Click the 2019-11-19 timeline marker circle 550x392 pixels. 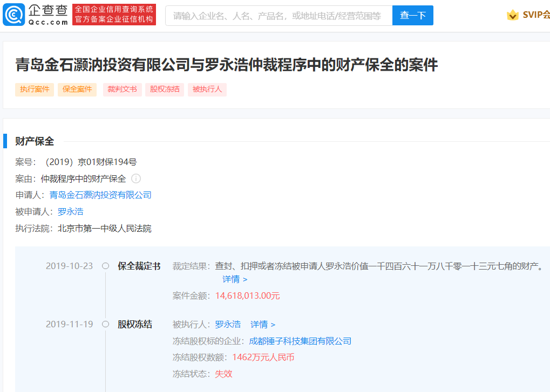[105, 324]
